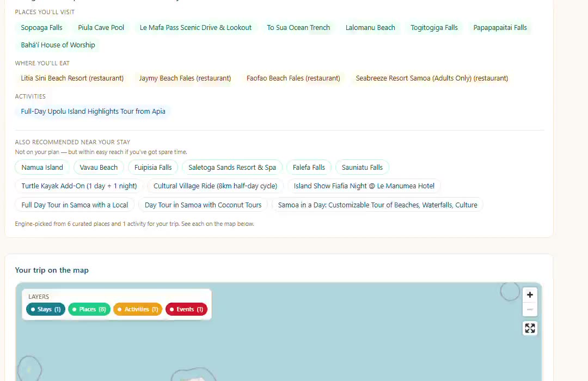Open Saletoga Sands Resort & Spa

[232, 167]
